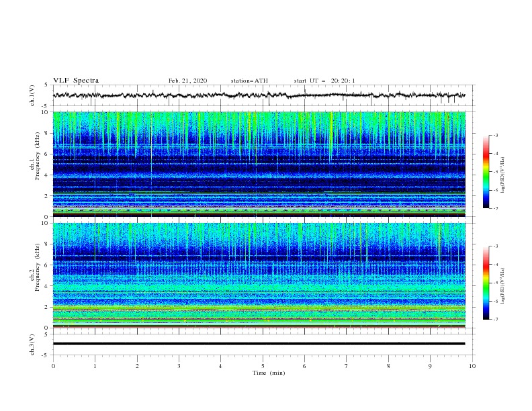Click time axis tick label "6"
Viewport: 532px width, 411px height.
(304, 366)
